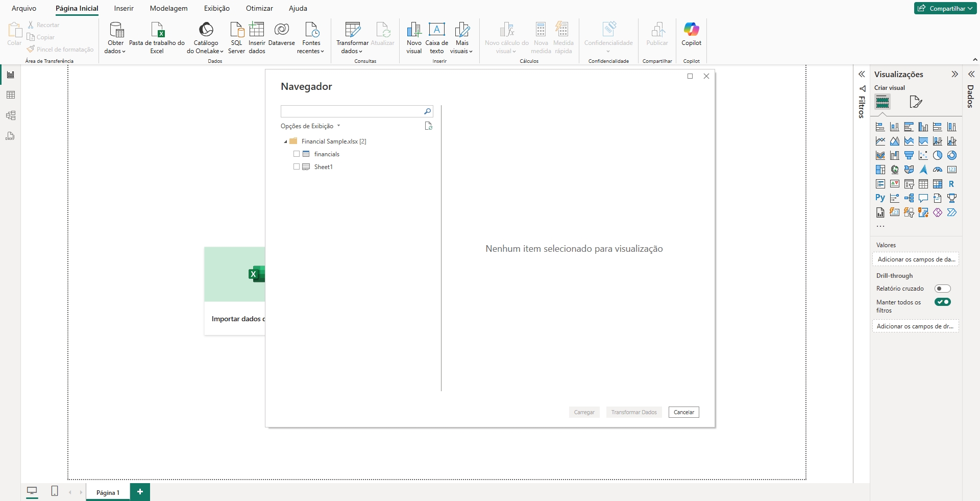Select R script visual
This screenshot has width=980, height=501.
tap(952, 184)
